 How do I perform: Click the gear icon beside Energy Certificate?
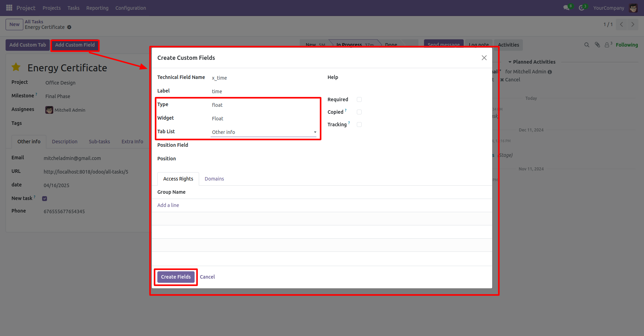[69, 27]
